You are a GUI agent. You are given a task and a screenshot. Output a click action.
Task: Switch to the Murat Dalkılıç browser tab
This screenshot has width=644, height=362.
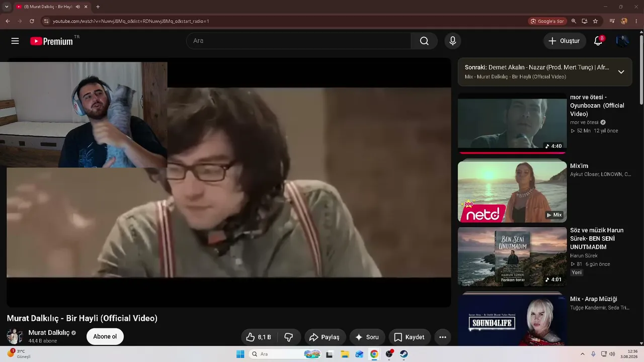coord(48,7)
